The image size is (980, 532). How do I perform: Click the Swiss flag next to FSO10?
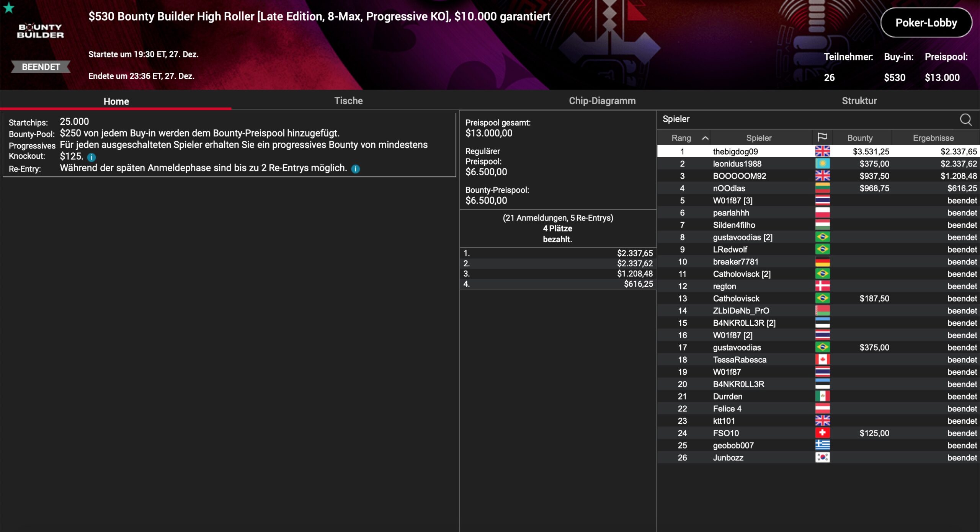tap(822, 433)
